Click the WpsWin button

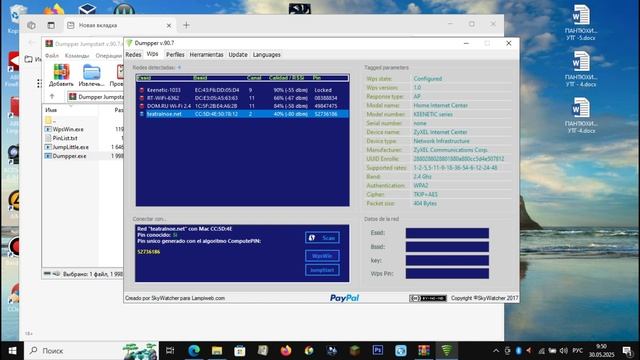click(x=322, y=256)
